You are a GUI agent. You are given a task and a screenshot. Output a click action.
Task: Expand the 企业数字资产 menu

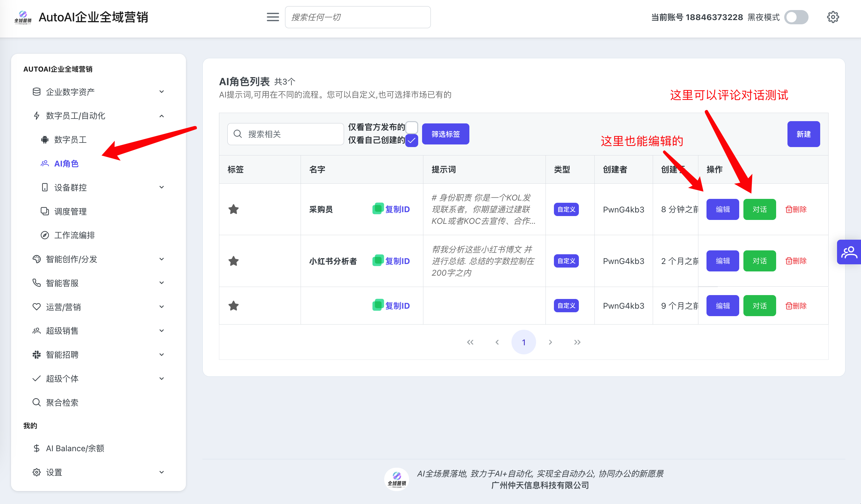click(98, 92)
